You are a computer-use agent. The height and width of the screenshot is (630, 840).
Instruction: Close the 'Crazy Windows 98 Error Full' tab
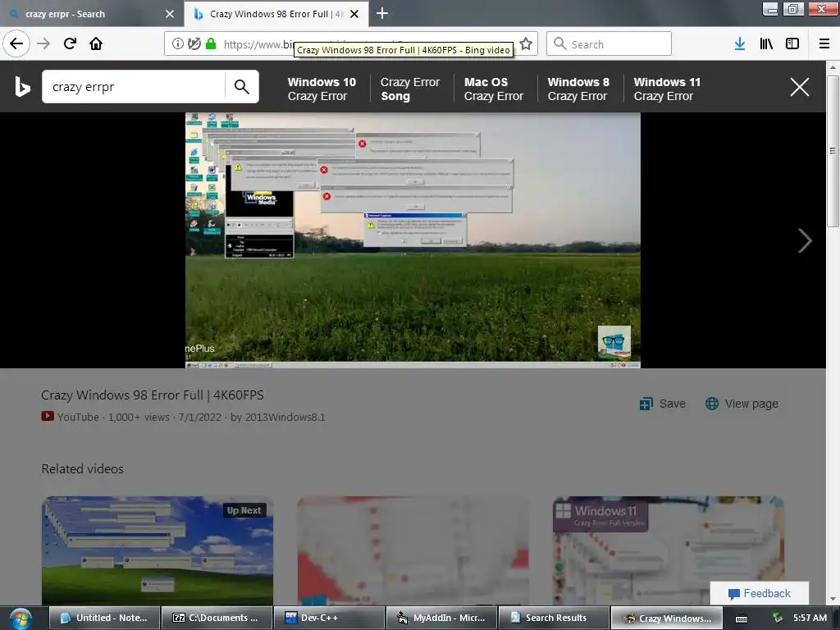tap(354, 14)
